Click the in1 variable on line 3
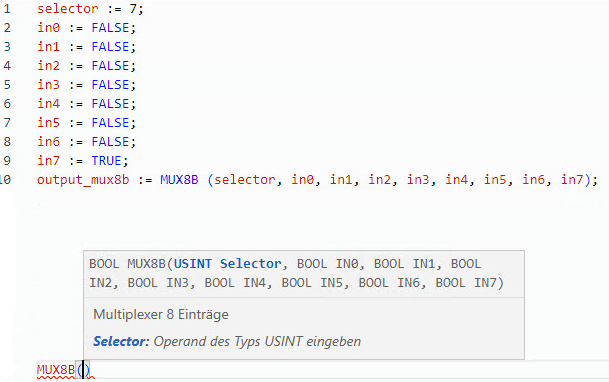 (49, 47)
